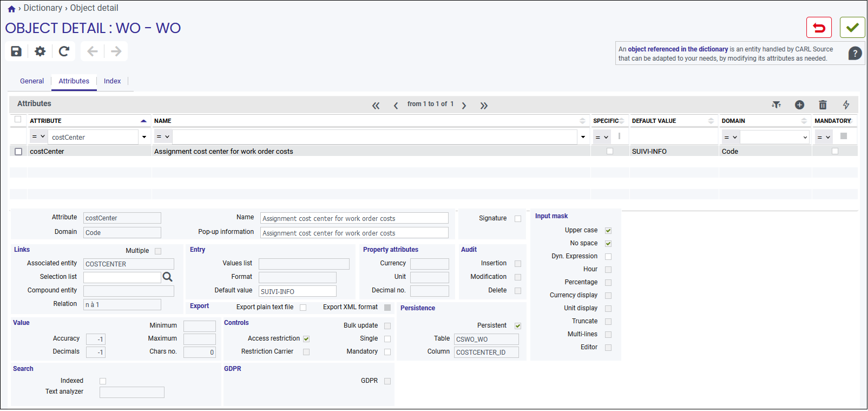868x411 pixels.
Task: Open the Domain filter dropdown
Action: (x=805, y=138)
